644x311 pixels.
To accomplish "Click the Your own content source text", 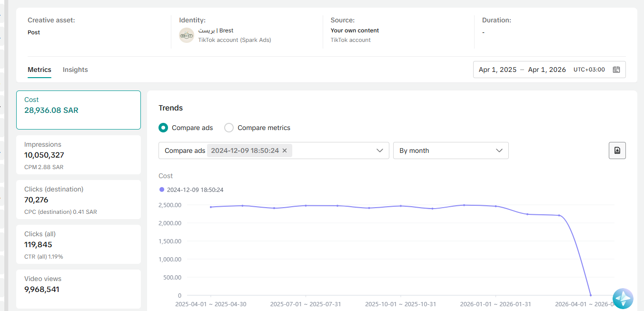I will point(355,30).
